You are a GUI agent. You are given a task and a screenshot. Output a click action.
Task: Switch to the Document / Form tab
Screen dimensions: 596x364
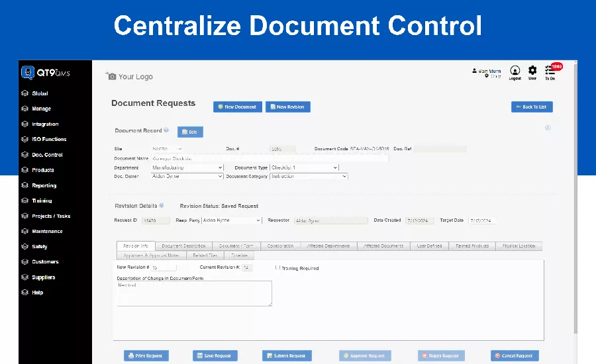[x=236, y=246]
